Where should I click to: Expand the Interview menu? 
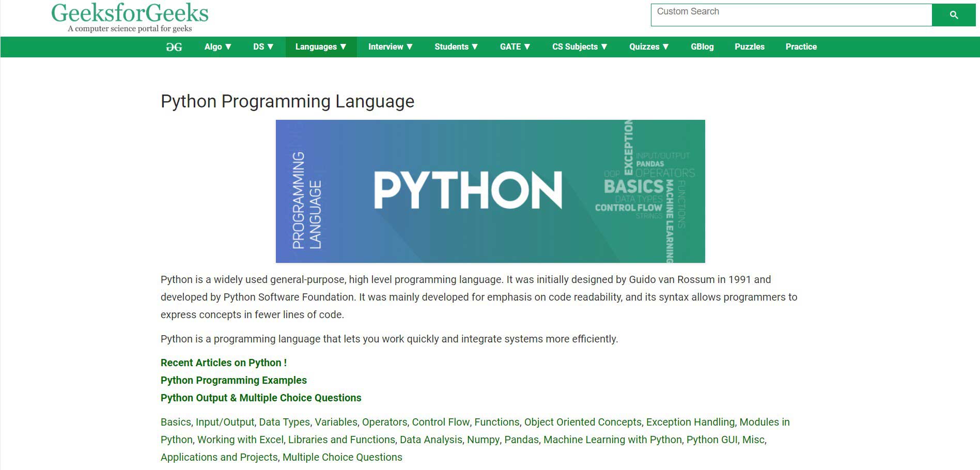point(390,47)
